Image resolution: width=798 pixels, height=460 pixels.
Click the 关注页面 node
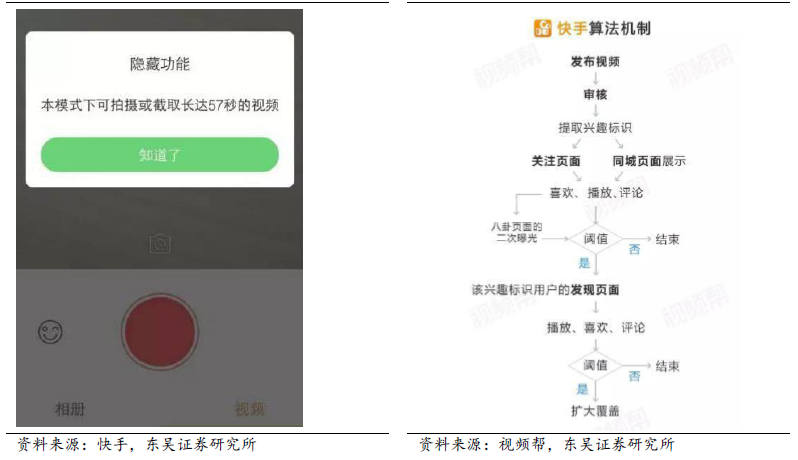click(556, 161)
